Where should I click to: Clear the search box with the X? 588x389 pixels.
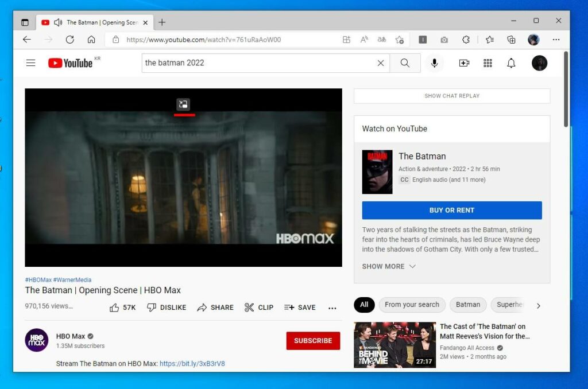pyautogui.click(x=381, y=63)
